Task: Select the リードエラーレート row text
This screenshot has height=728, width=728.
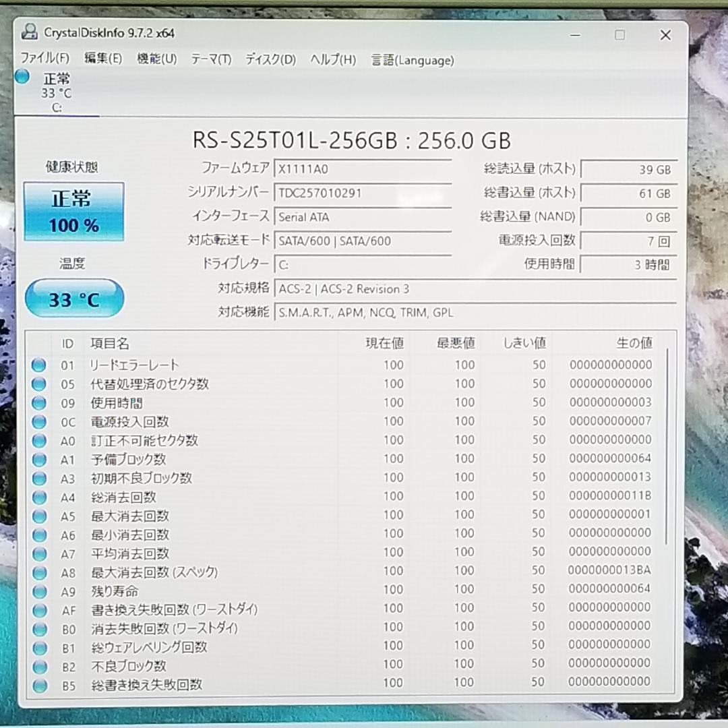Action: pos(134,365)
